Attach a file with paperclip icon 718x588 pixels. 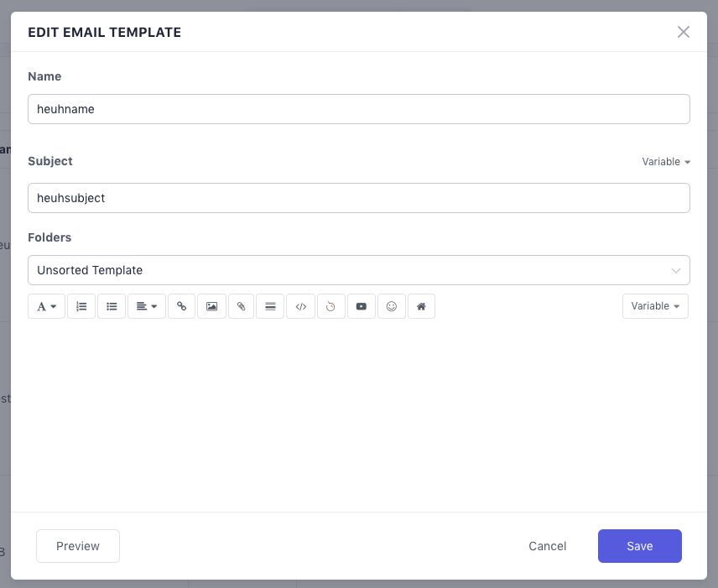point(241,306)
